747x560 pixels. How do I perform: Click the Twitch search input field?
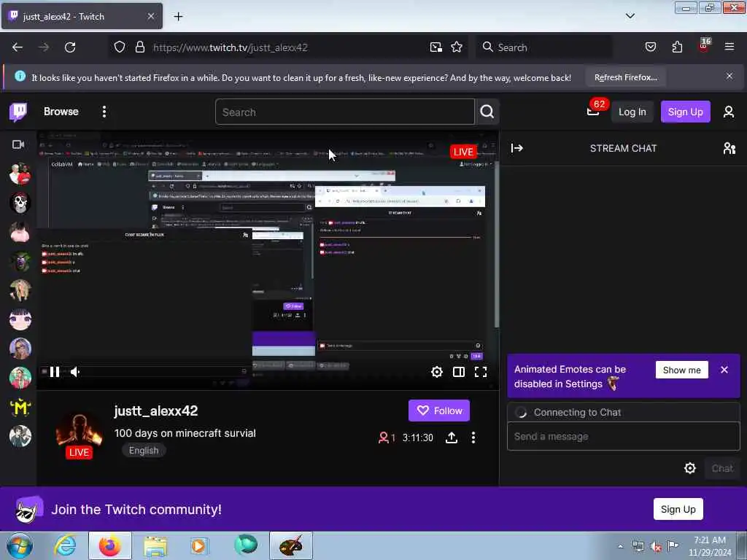click(x=345, y=112)
